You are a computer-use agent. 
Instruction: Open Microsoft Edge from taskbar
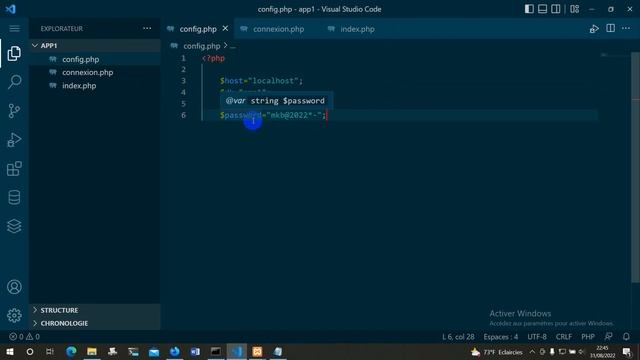[x=71, y=351]
